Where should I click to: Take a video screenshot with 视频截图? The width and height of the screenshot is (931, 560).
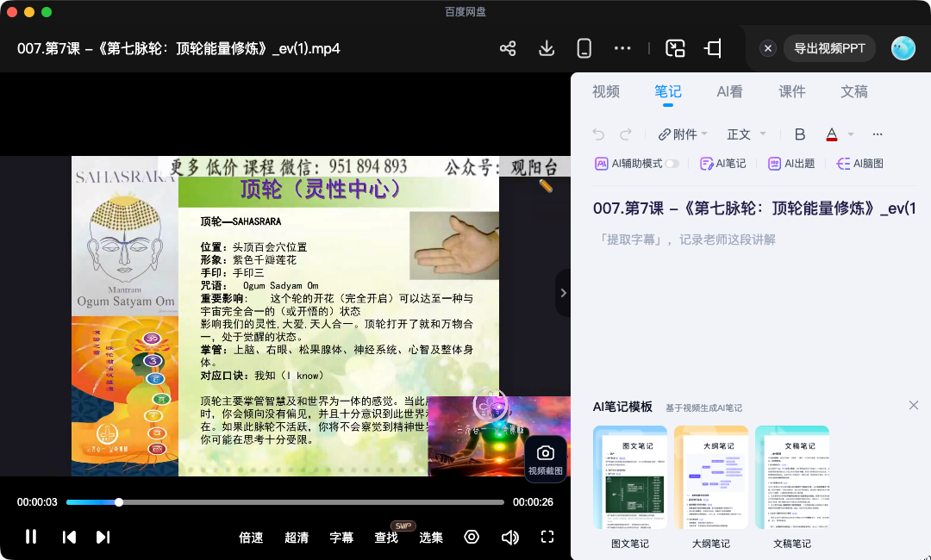click(x=545, y=460)
